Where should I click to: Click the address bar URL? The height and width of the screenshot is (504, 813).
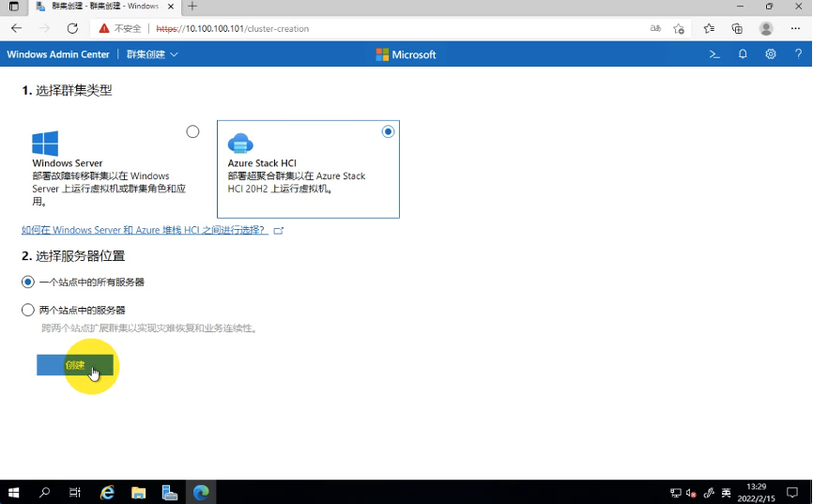point(232,28)
